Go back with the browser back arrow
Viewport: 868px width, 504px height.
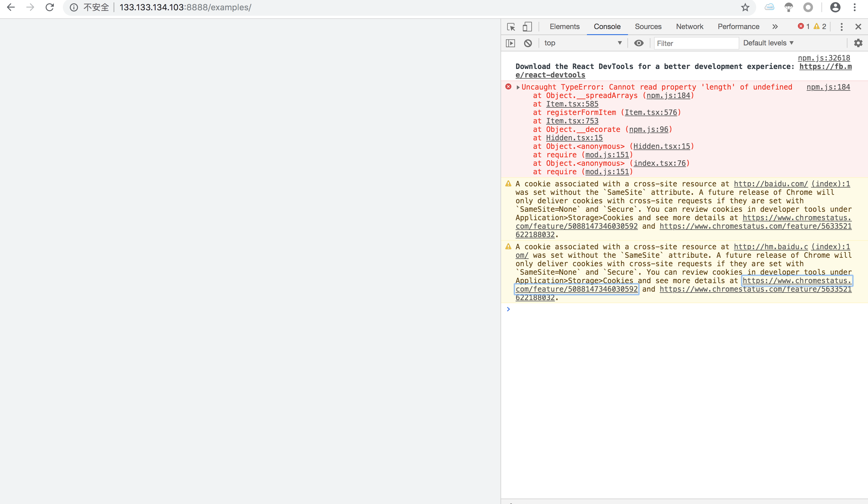tap(11, 7)
